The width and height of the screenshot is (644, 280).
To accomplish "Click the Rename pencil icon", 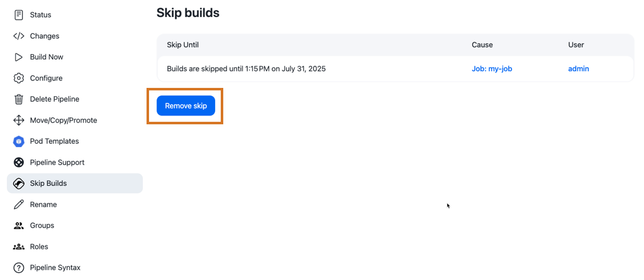I will (x=18, y=205).
